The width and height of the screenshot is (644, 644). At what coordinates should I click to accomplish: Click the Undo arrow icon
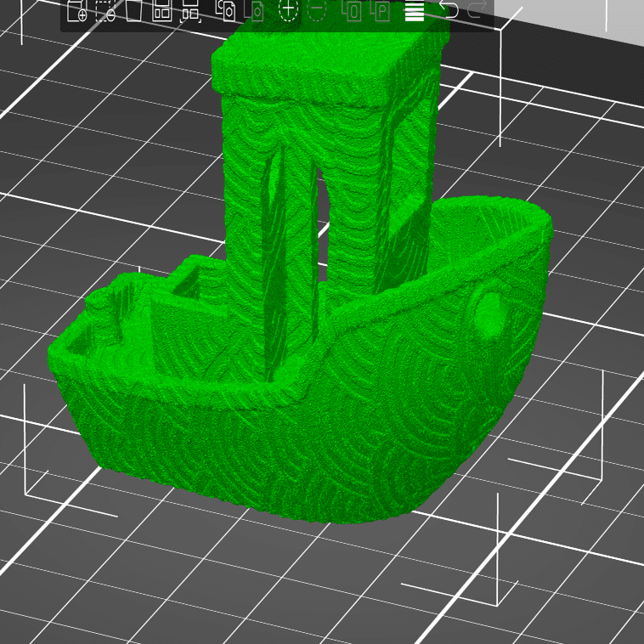449,9
